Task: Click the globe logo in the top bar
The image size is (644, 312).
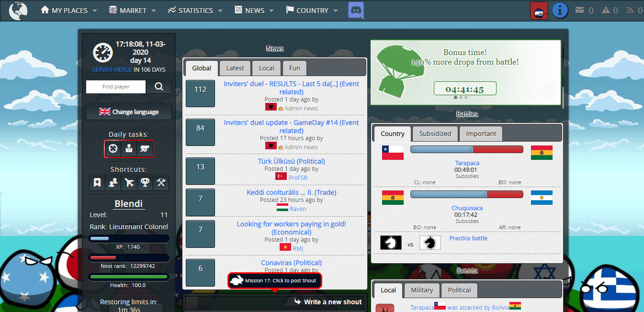Action: (18, 10)
